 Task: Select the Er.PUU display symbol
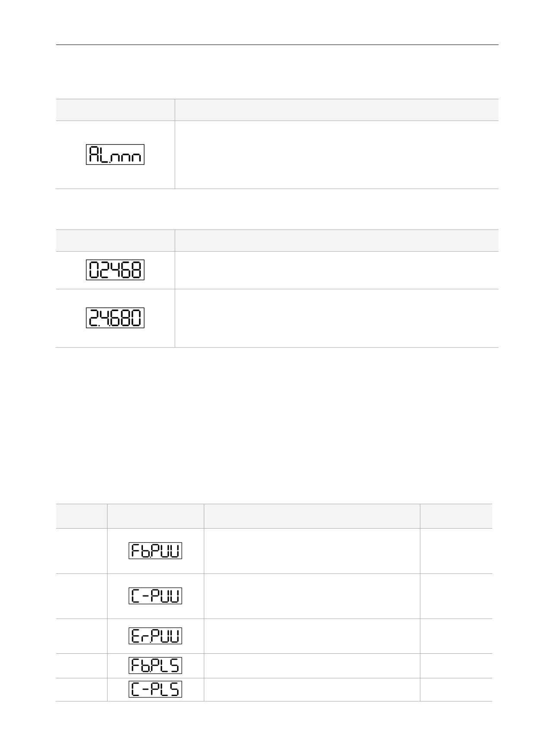tap(155, 636)
